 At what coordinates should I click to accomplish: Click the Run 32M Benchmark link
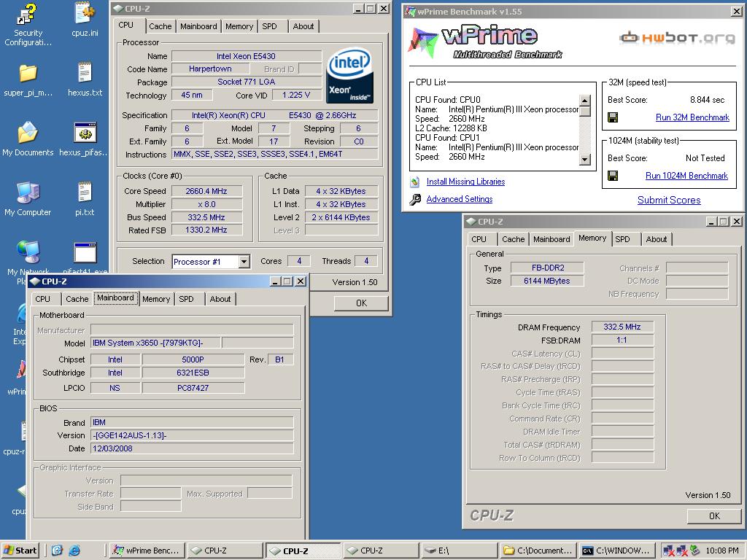[x=692, y=117]
